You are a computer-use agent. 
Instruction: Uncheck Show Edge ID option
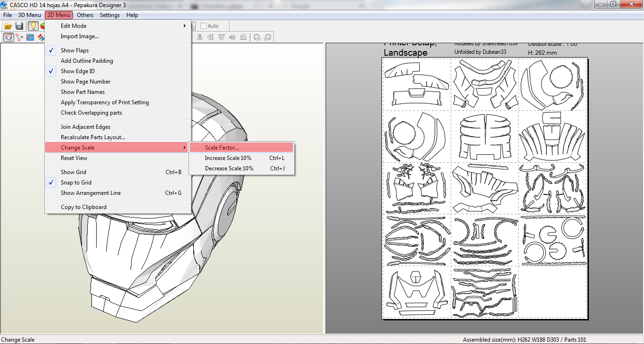(x=118, y=71)
